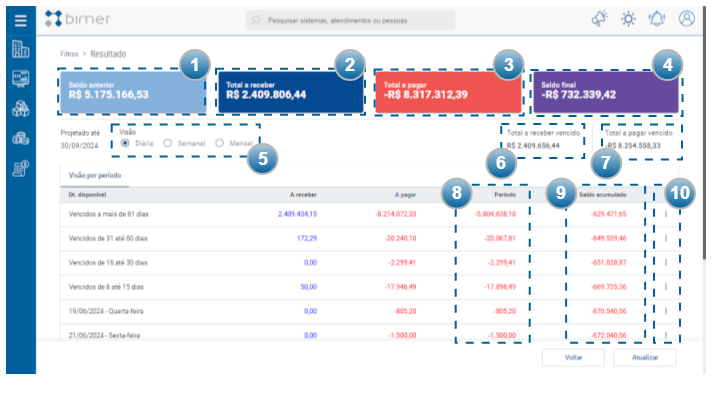Select the Mensal view radio button
The image size is (725, 393).
(x=219, y=143)
